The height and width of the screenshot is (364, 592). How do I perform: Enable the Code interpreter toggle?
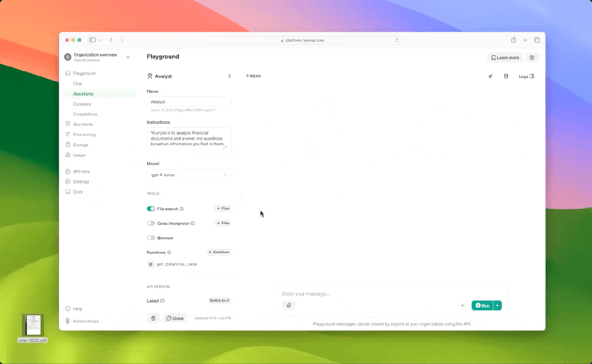point(151,223)
